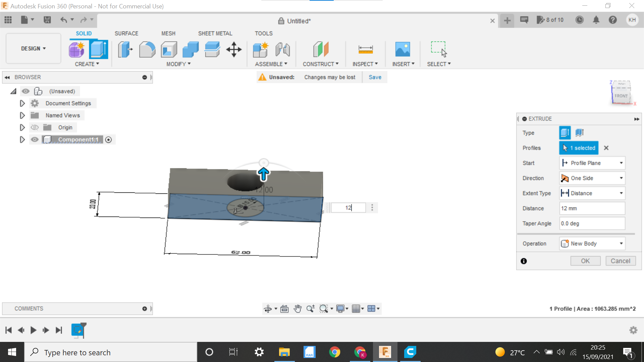Open the DESIGN workspace menu
This screenshot has height=362, width=644.
tap(33, 48)
